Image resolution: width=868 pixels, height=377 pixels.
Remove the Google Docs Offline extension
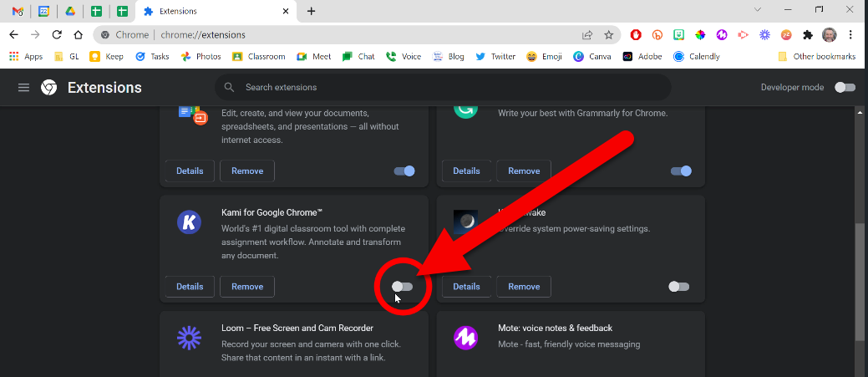247,171
